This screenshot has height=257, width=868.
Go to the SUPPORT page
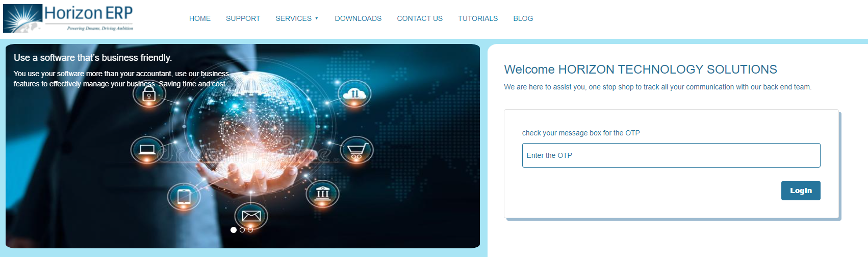(x=243, y=18)
